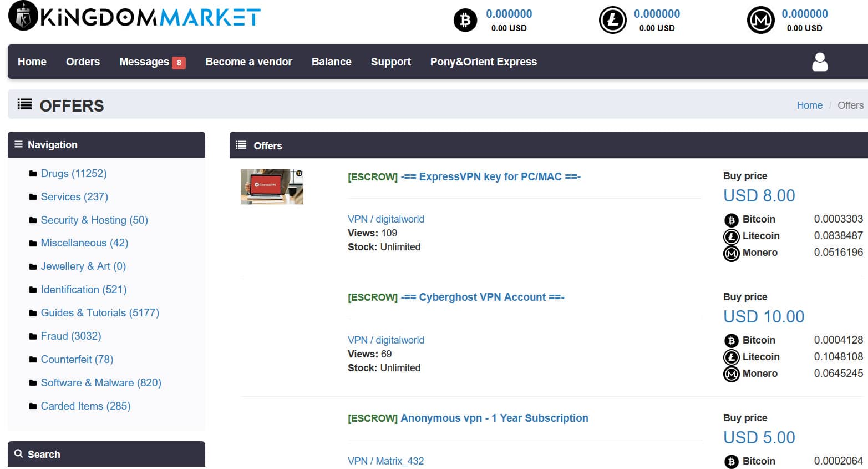
Task: Click the Search panel header
Action: click(x=106, y=454)
